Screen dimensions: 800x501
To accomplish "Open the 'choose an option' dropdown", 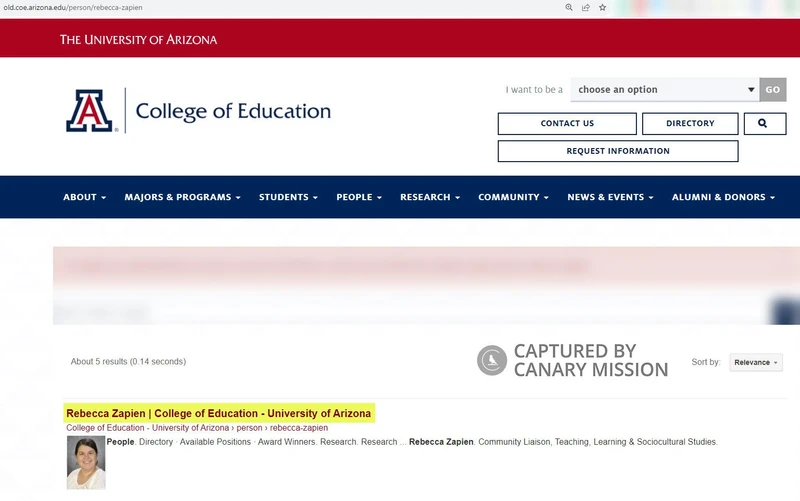I will pos(665,90).
